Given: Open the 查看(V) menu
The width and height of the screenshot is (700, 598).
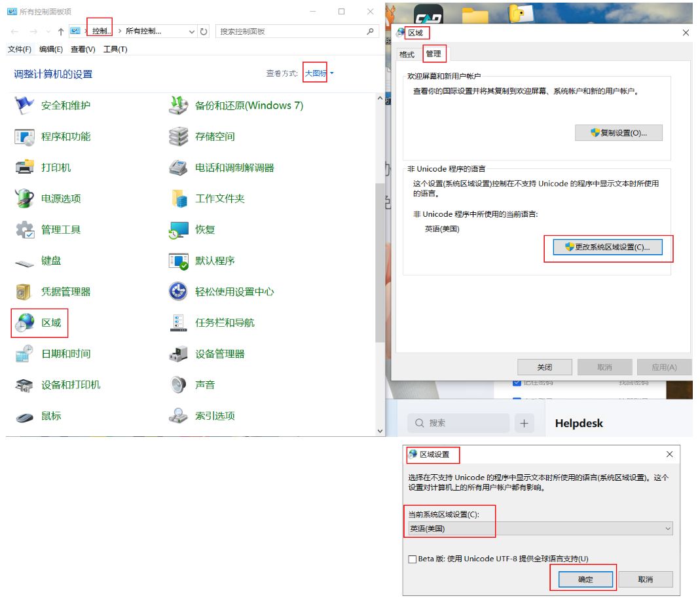Looking at the screenshot, I should coord(83,49).
